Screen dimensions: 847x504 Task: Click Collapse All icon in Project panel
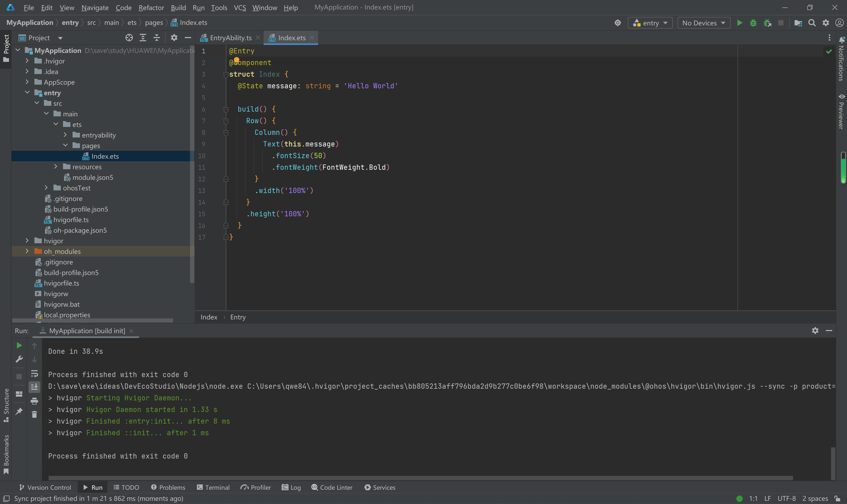157,38
